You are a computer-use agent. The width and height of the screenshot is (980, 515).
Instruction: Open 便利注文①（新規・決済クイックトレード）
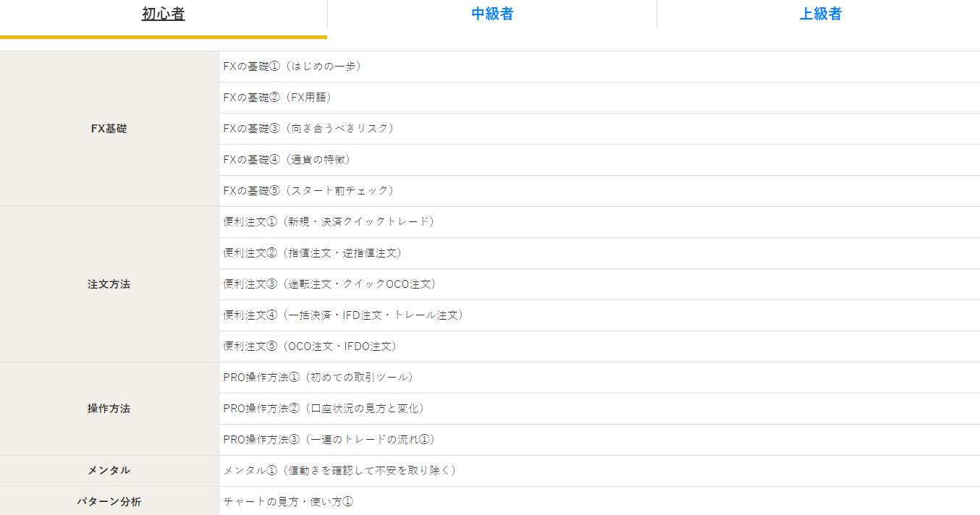pos(329,222)
